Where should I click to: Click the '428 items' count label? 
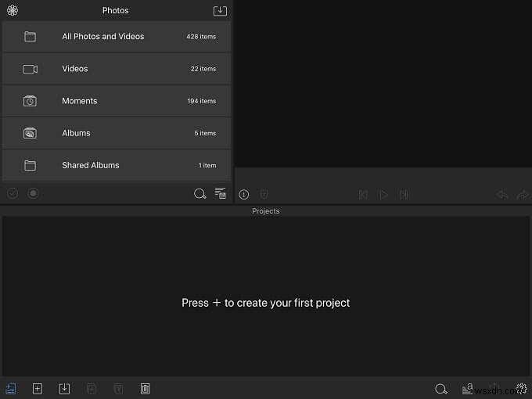point(201,37)
